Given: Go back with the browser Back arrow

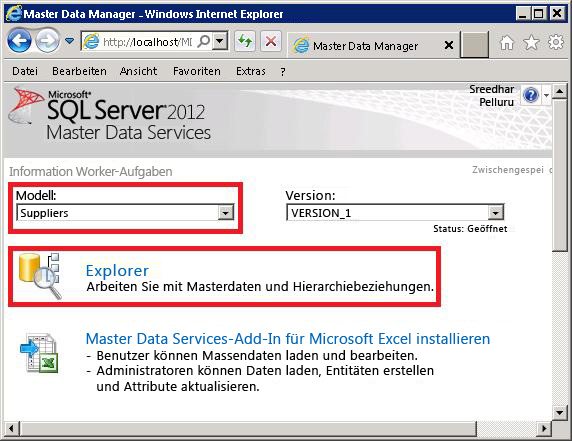Looking at the screenshot, I should pyautogui.click(x=19, y=40).
